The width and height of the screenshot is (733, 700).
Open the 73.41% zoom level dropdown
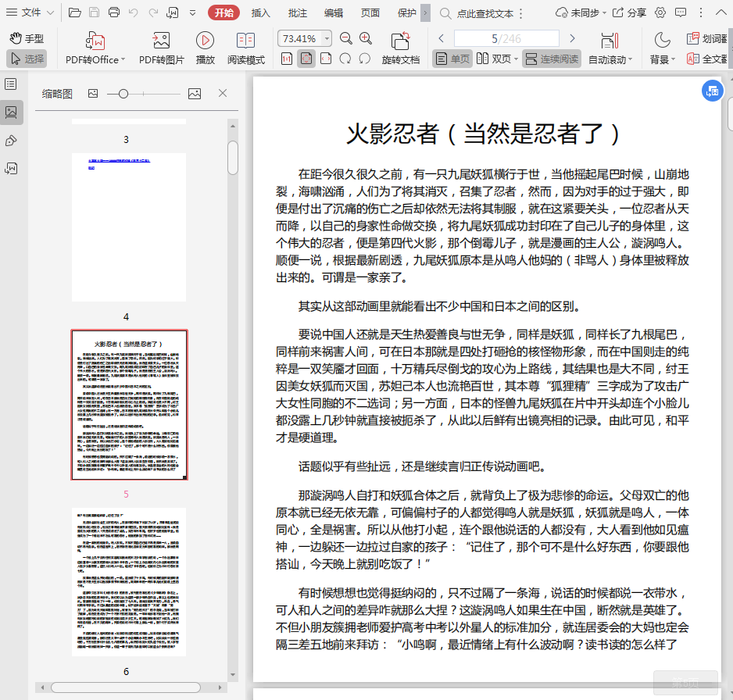click(326, 38)
